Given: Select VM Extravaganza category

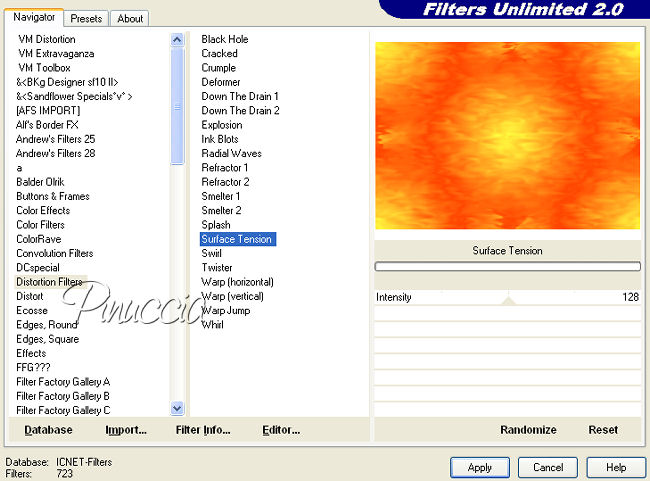Looking at the screenshot, I should tap(56, 53).
